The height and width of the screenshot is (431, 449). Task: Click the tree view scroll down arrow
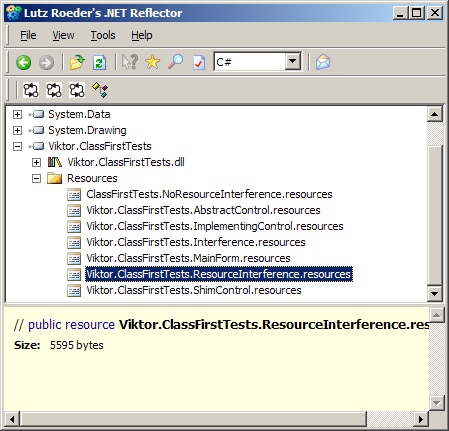tap(434, 294)
